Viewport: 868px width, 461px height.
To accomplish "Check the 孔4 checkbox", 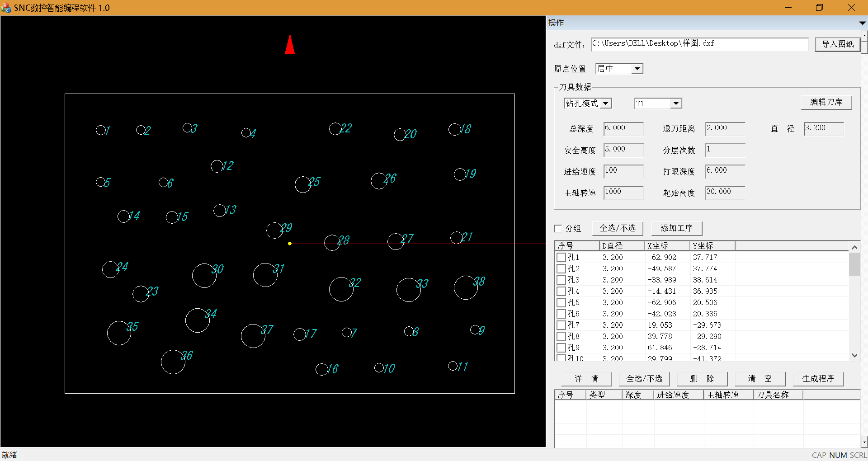I will point(561,291).
